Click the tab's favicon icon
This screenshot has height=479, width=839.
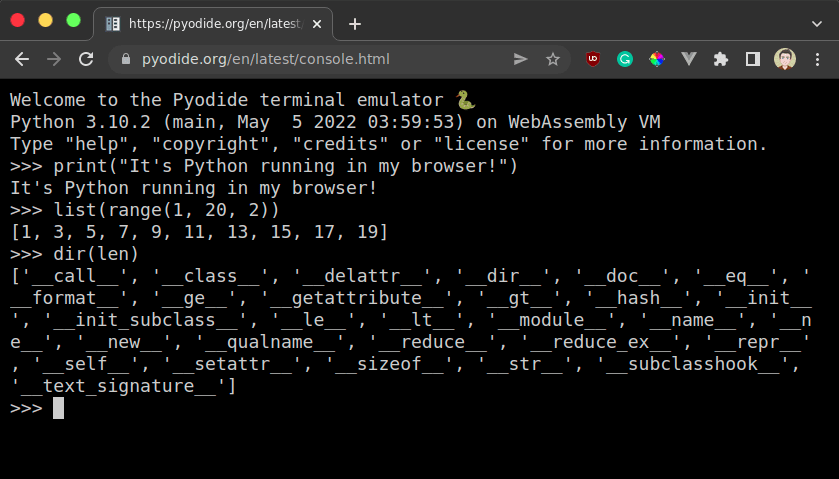coord(113,24)
